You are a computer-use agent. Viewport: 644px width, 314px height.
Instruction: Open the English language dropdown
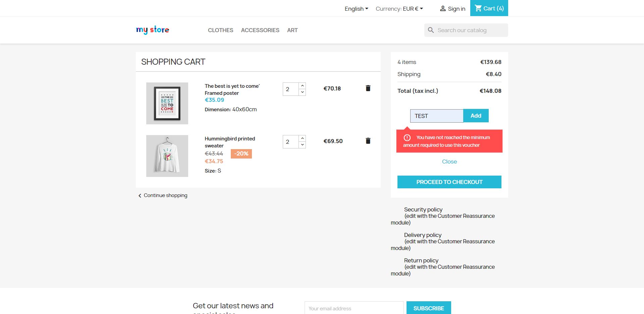[x=356, y=9]
